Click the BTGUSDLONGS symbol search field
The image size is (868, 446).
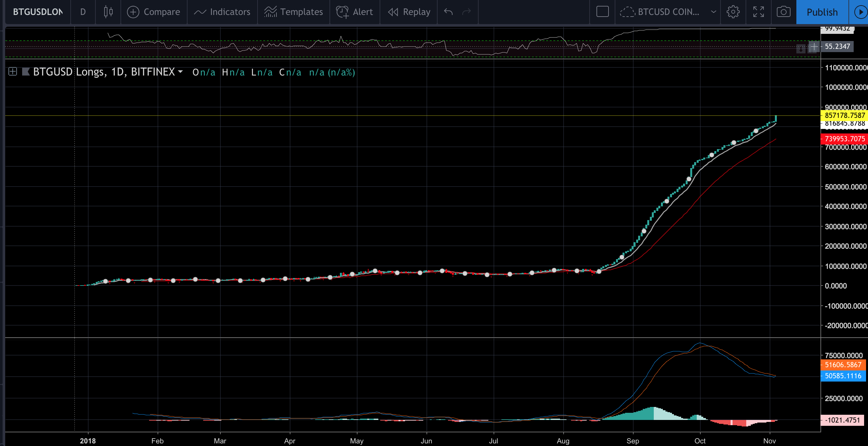pyautogui.click(x=38, y=12)
